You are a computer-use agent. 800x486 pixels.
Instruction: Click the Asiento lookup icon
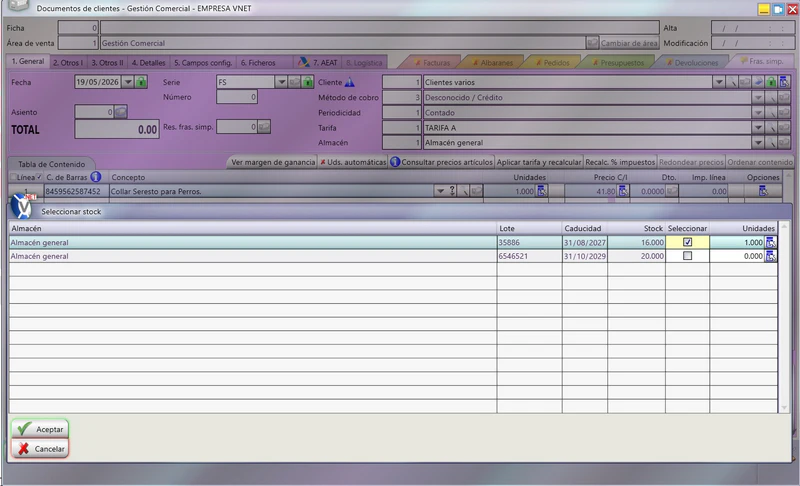[x=120, y=112]
